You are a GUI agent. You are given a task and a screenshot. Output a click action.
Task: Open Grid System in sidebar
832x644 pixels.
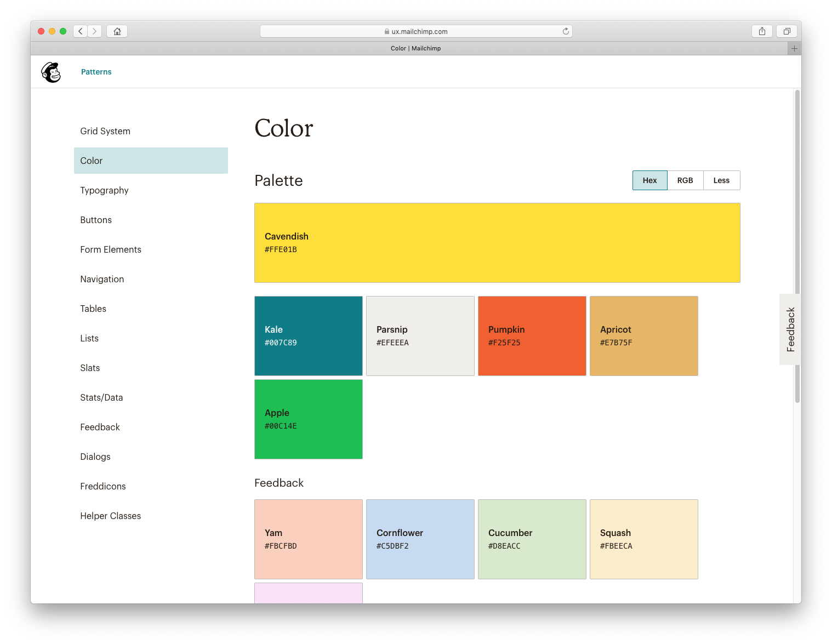click(151, 131)
